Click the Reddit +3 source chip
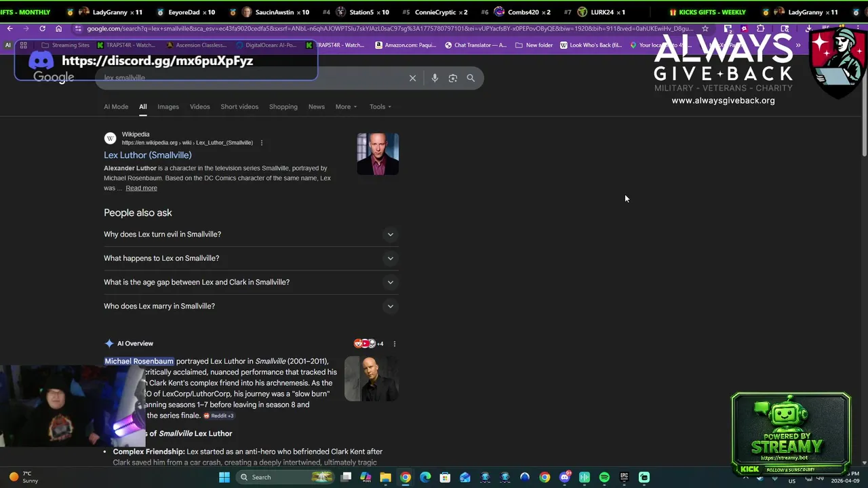This screenshot has width=868, height=488. pyautogui.click(x=219, y=416)
